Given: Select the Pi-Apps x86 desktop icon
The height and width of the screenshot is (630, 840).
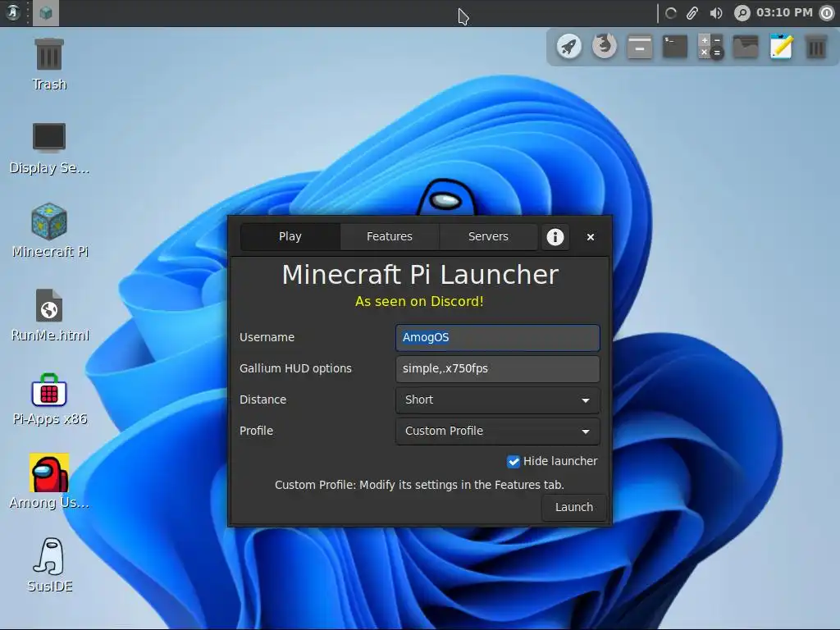Looking at the screenshot, I should pos(49,399).
